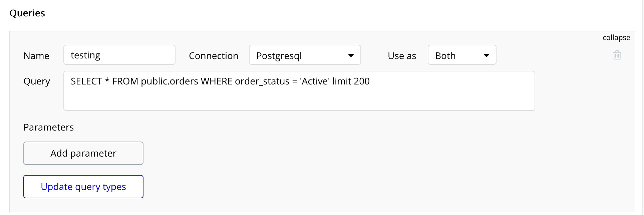The height and width of the screenshot is (215, 644).
Task: Click the Parameters heading
Action: point(49,127)
